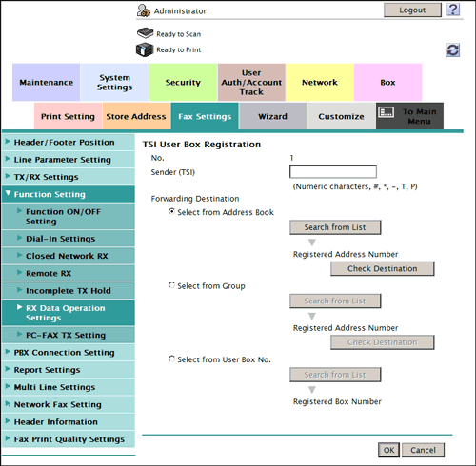Click the scanner status icon
The image size is (476, 466).
pos(146,33)
